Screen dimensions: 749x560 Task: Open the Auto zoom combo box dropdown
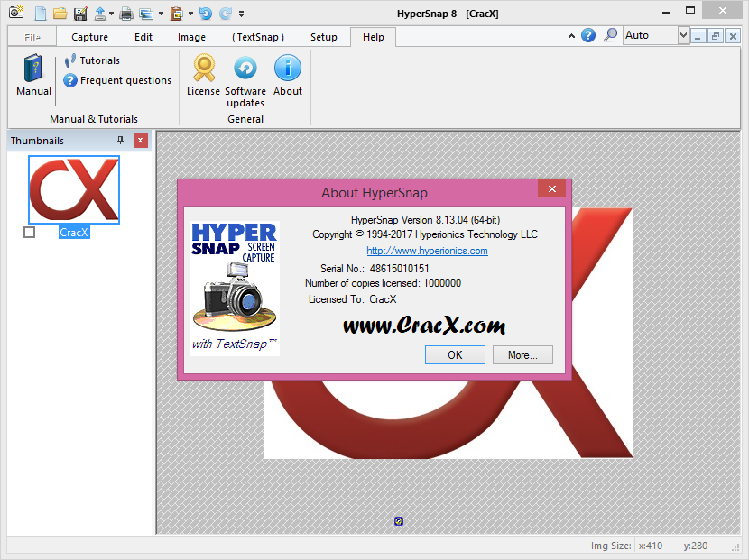pos(683,35)
